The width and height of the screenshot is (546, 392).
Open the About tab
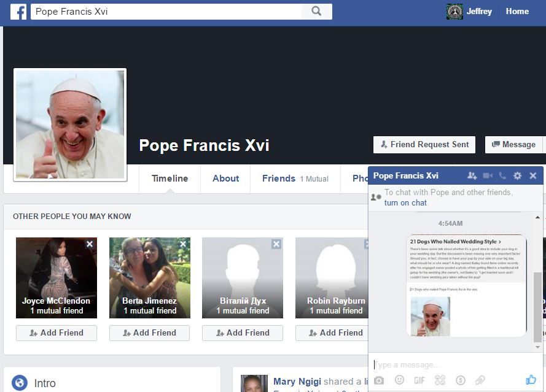click(225, 179)
